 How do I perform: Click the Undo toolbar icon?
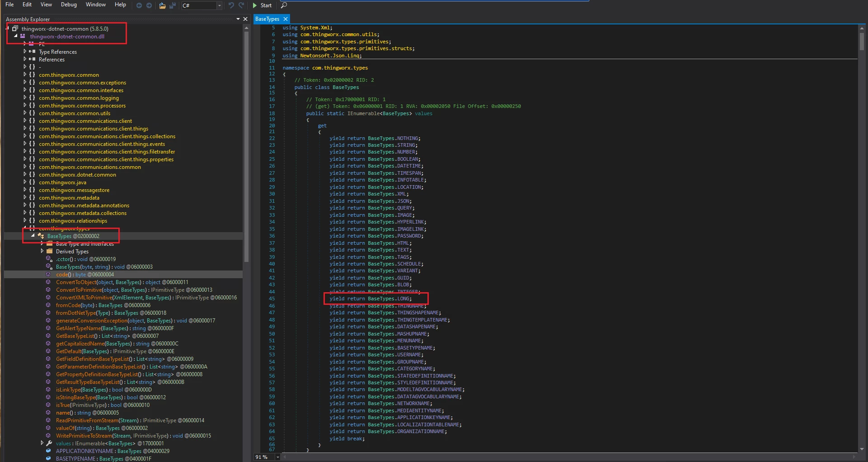tap(231, 5)
